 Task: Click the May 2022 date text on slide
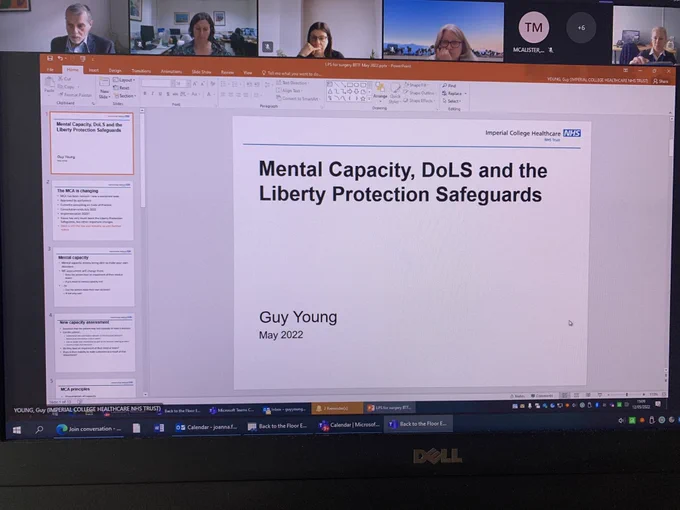point(281,335)
